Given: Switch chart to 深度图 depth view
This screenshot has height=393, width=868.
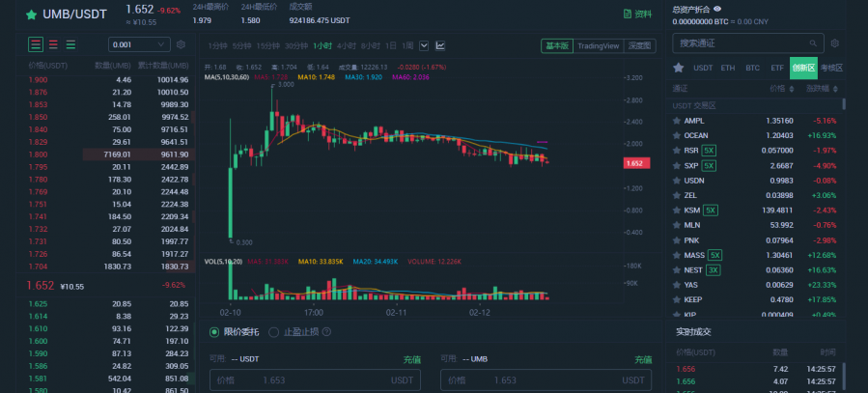Looking at the screenshot, I should (x=640, y=46).
